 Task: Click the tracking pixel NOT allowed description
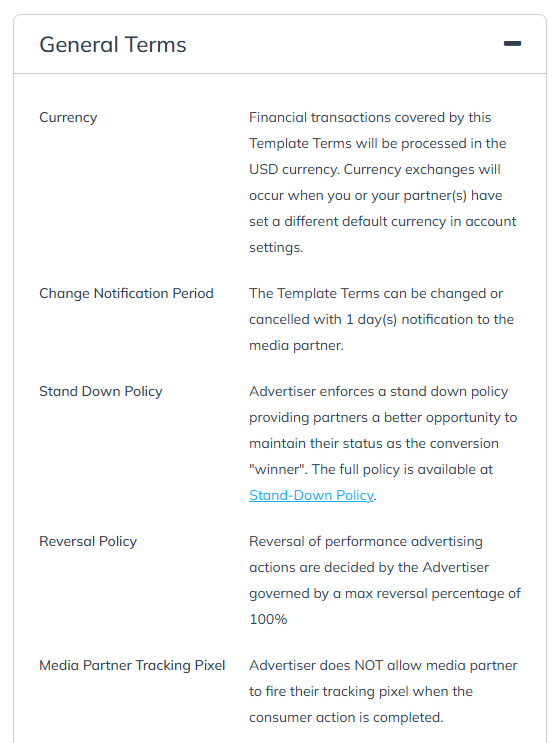383,691
